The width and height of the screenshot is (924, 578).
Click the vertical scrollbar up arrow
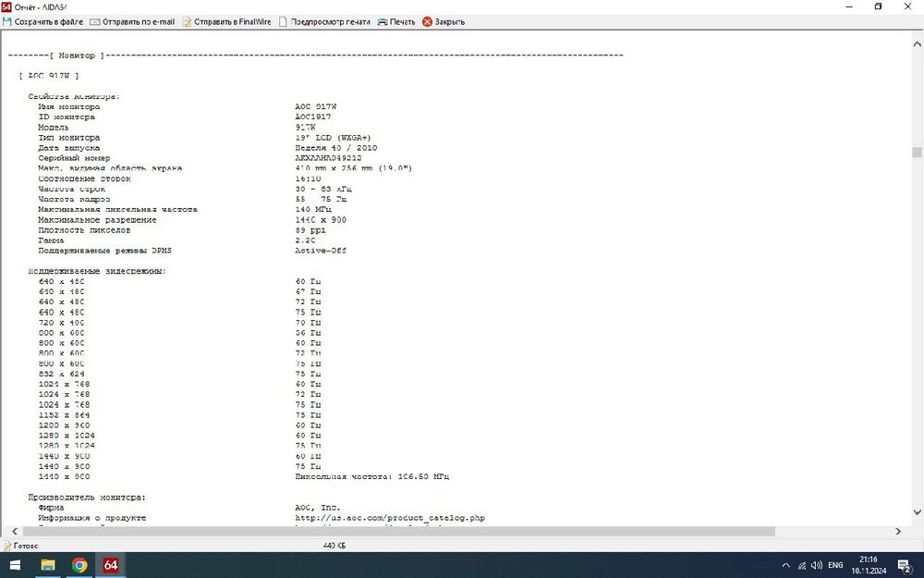[917, 43]
